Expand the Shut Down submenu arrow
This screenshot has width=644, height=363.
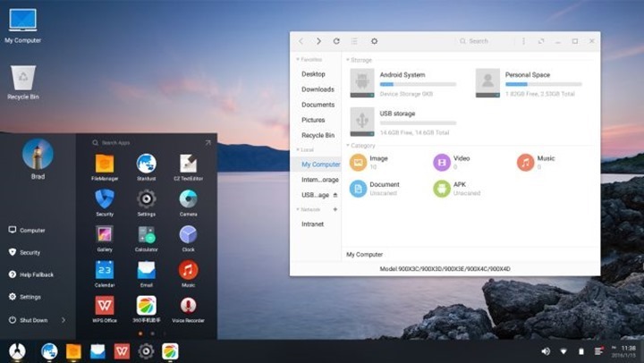tap(64, 320)
